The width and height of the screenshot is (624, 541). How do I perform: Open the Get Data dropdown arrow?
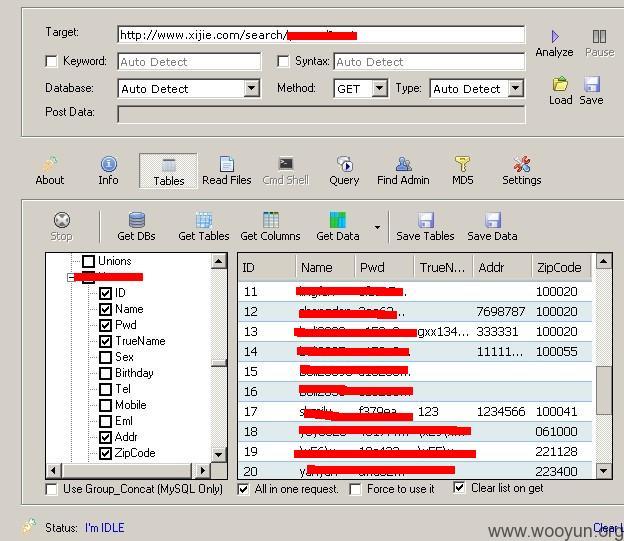point(377,228)
